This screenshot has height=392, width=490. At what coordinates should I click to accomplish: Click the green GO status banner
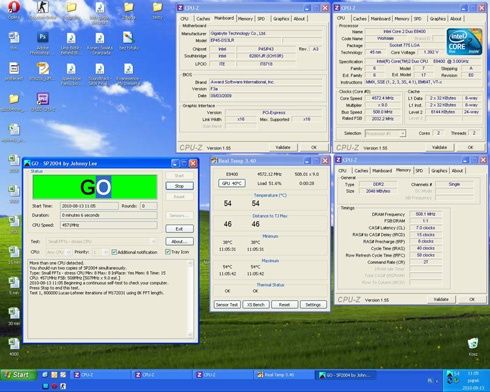pos(95,187)
